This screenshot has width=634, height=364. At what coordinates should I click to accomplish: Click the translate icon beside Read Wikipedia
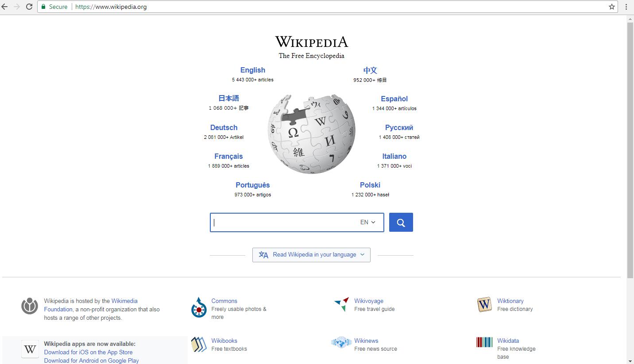click(x=263, y=255)
